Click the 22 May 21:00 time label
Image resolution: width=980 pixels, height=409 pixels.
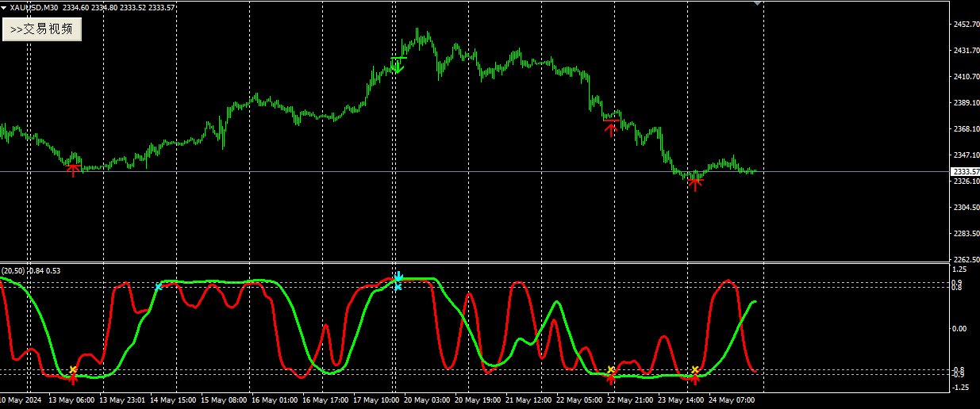click(x=631, y=400)
